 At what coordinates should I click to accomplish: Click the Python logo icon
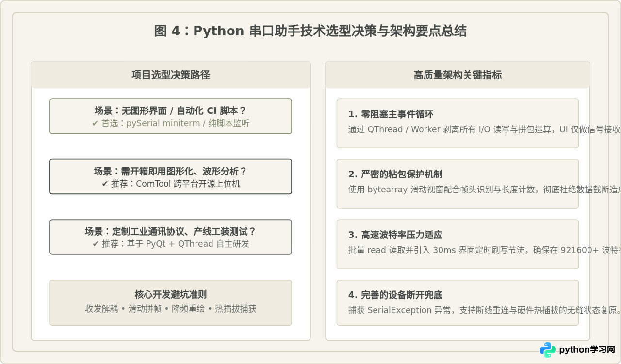click(548, 349)
